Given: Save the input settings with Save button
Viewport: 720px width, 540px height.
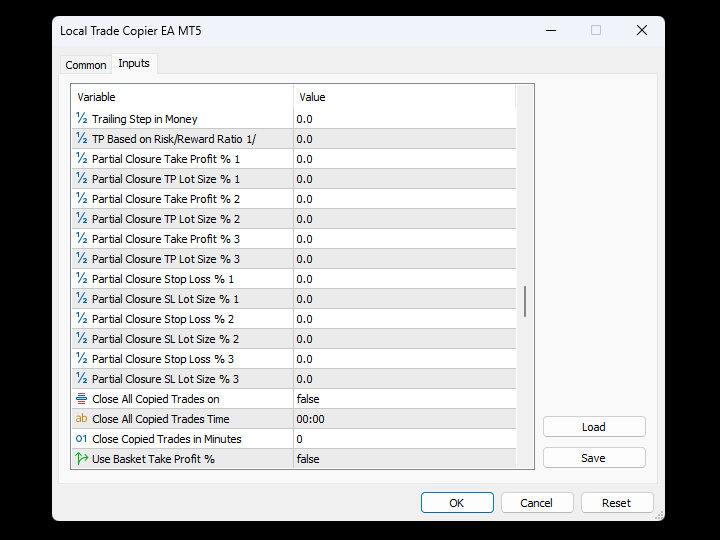Looking at the screenshot, I should [594, 458].
